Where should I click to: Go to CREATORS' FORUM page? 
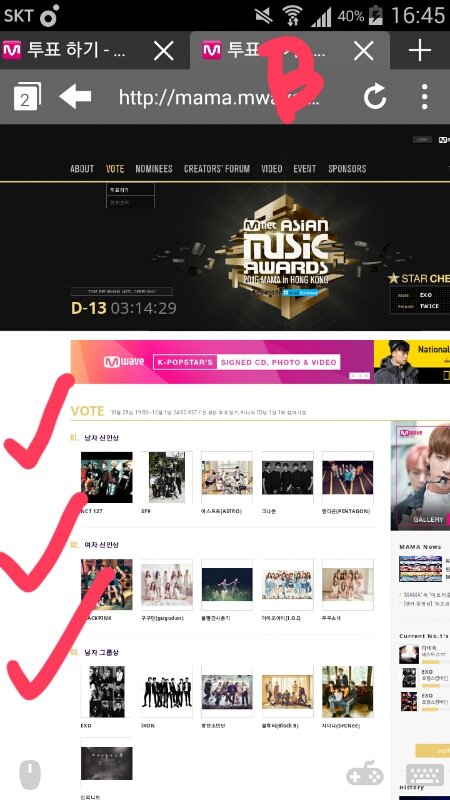[217, 169]
